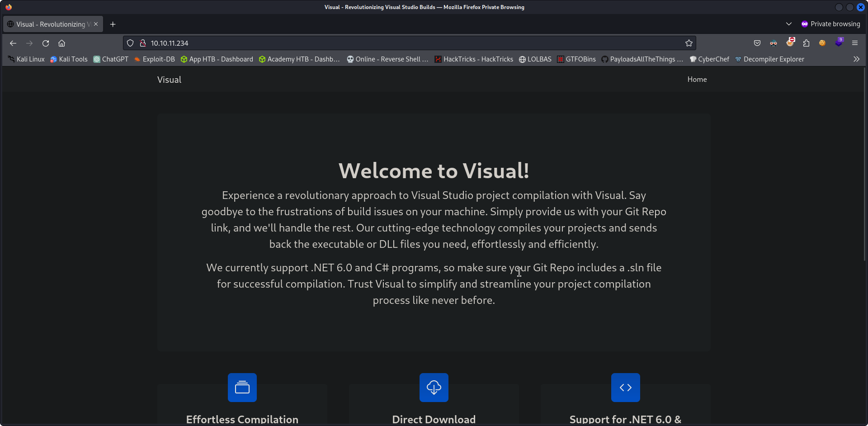868x426 pixels.
Task: Open a new tab with plus button
Action: pos(113,24)
